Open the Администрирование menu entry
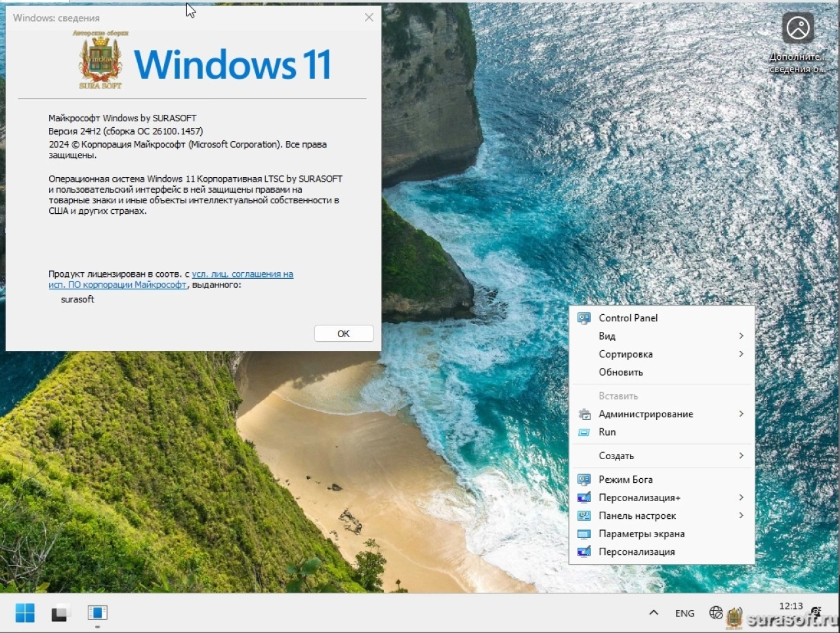840x633 pixels. coord(661,414)
